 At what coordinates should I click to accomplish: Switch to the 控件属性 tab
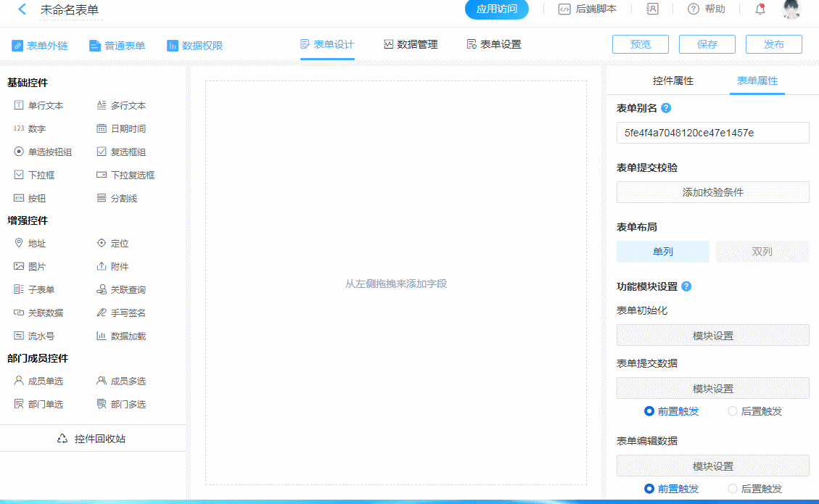click(672, 80)
